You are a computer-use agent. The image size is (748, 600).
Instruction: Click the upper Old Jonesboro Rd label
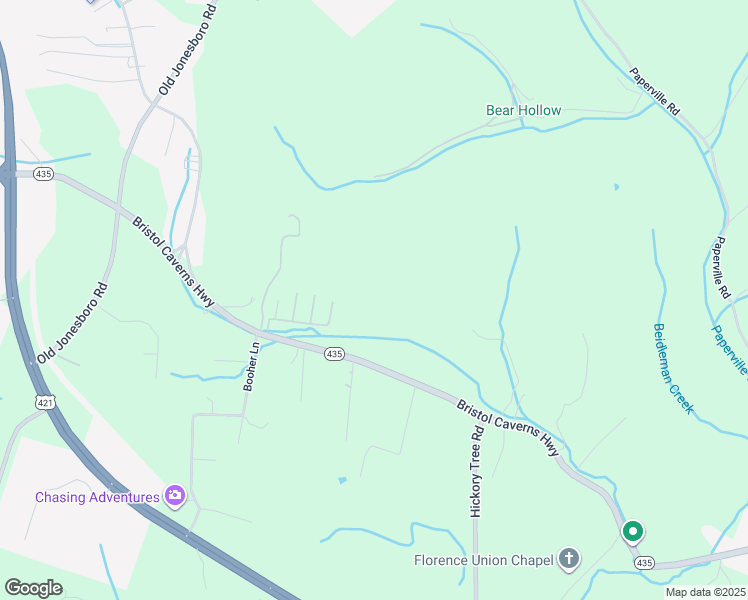click(187, 50)
